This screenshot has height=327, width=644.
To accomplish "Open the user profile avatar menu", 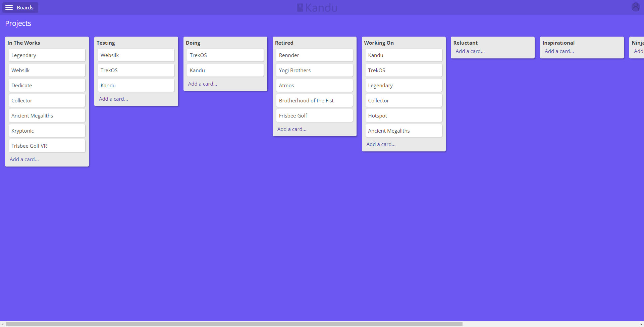I will point(636,7).
